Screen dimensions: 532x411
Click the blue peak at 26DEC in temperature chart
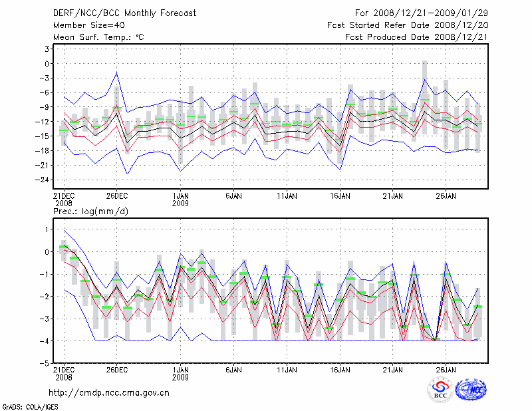[117, 72]
